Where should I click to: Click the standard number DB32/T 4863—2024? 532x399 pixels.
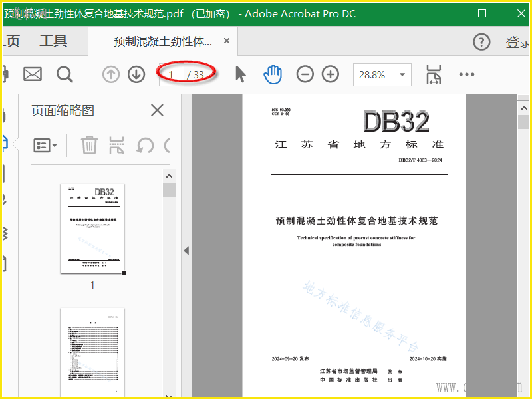(420, 160)
